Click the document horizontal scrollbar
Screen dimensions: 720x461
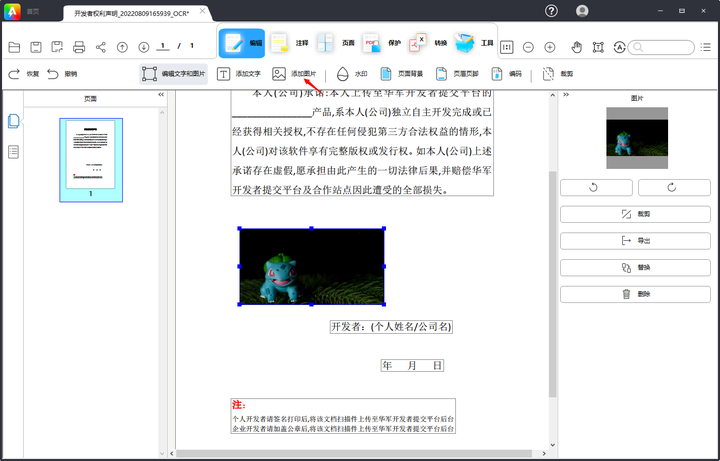coord(354,454)
